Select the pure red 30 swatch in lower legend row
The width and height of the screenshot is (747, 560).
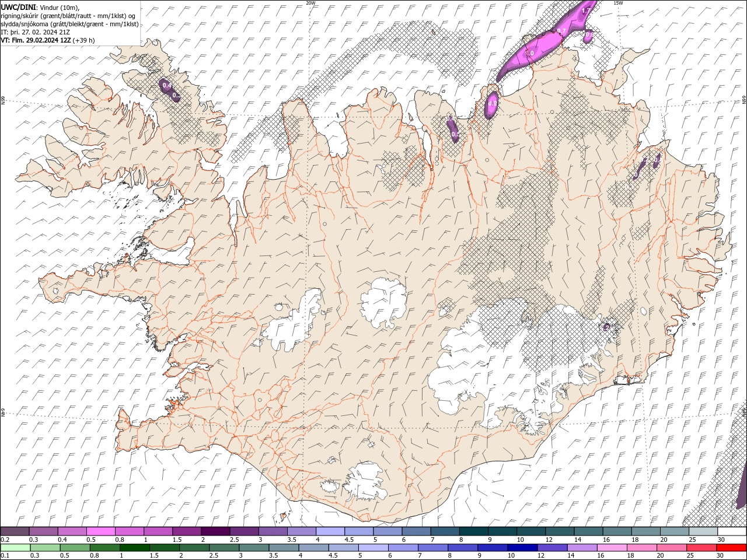tap(732, 548)
